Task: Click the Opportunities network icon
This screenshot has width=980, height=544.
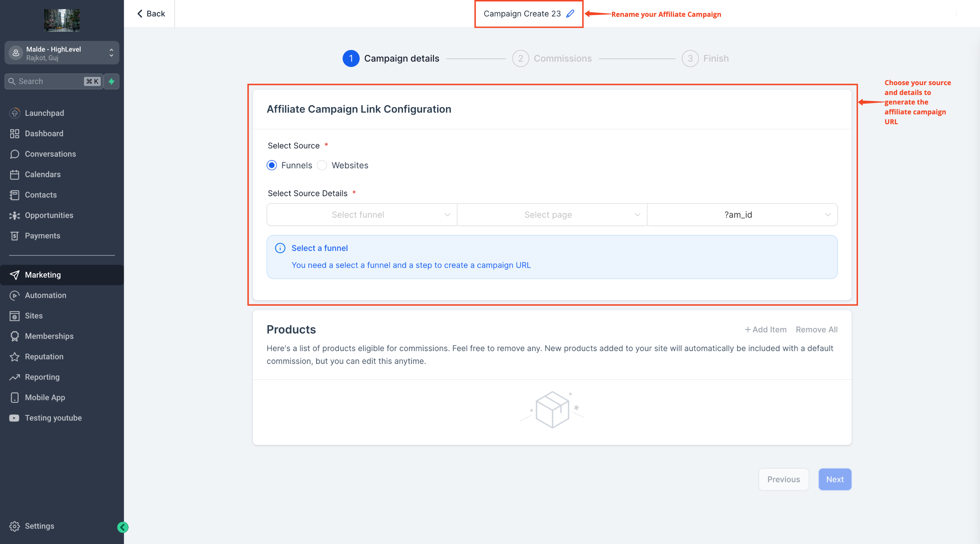Action: pyautogui.click(x=15, y=216)
